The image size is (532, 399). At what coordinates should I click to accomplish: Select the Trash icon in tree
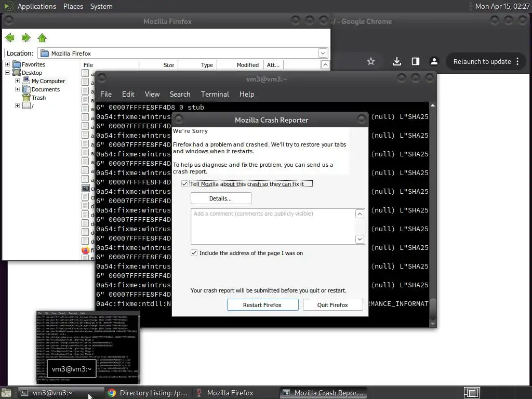[x=26, y=97]
